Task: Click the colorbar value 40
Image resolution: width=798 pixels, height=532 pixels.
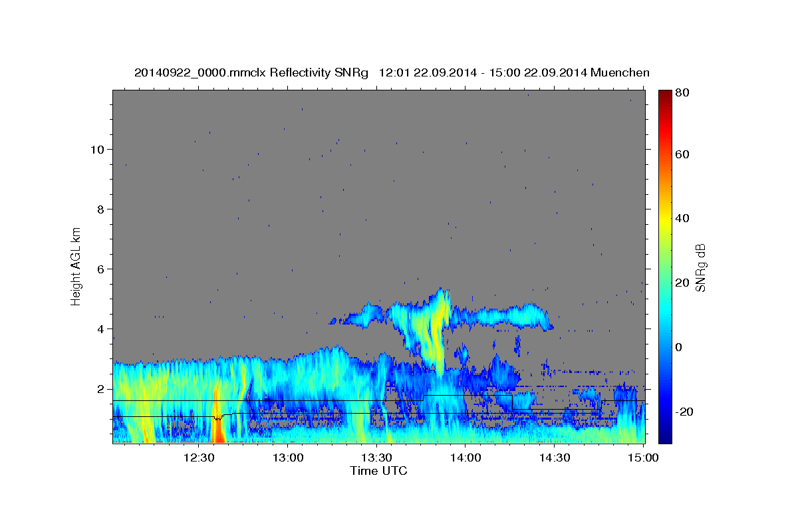Action: pyautogui.click(x=684, y=218)
